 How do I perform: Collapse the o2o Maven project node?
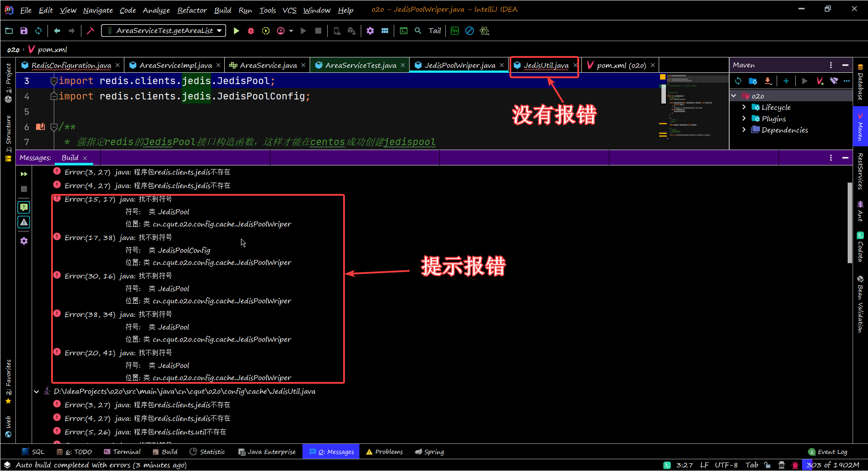point(734,96)
